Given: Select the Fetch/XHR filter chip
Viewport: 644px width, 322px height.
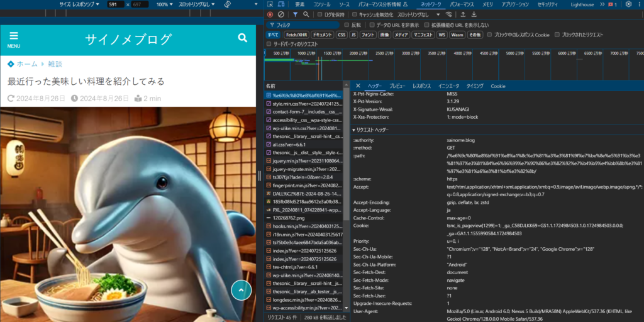Looking at the screenshot, I should 296,35.
